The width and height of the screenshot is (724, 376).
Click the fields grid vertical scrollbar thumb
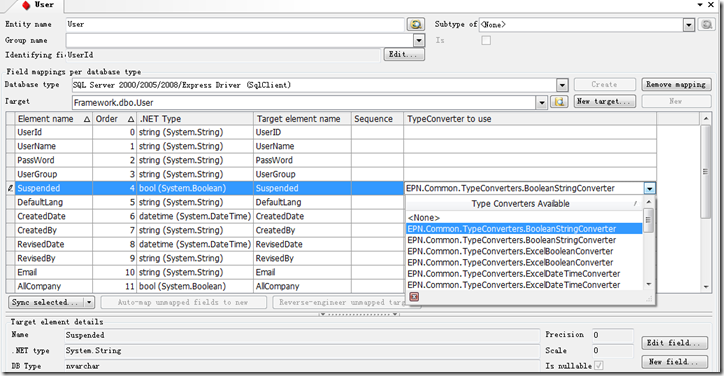(706, 171)
